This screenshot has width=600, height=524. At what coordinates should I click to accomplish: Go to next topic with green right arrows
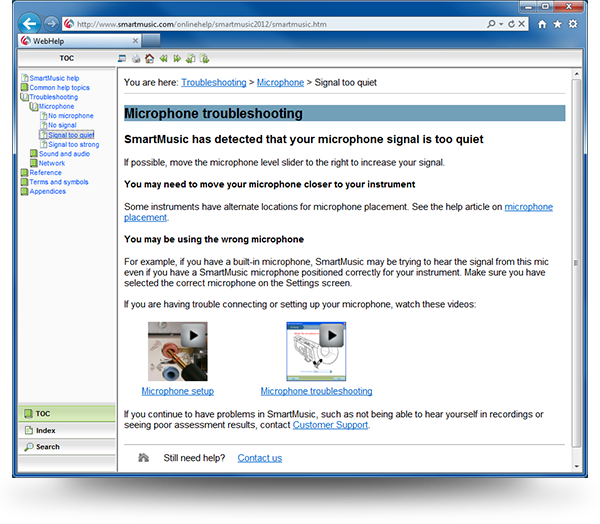177,59
